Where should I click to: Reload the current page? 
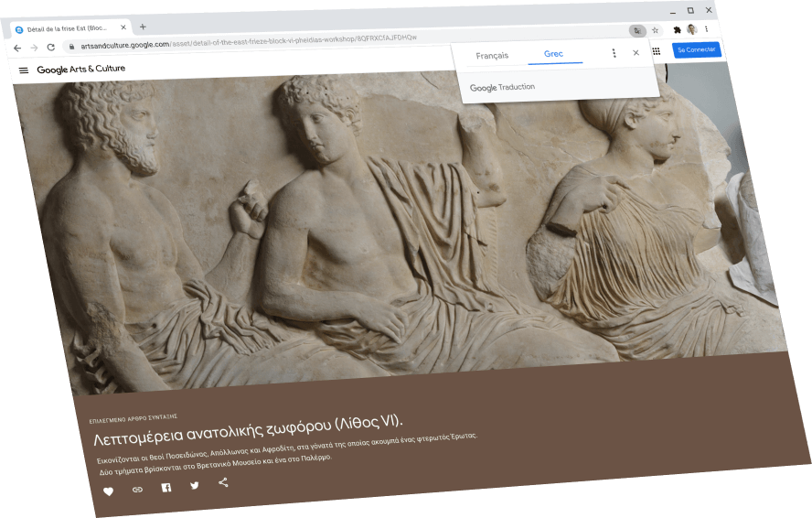click(x=50, y=47)
